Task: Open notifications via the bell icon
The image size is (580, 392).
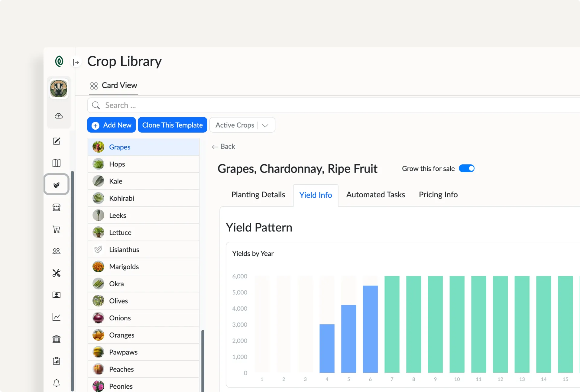Action: point(56,383)
